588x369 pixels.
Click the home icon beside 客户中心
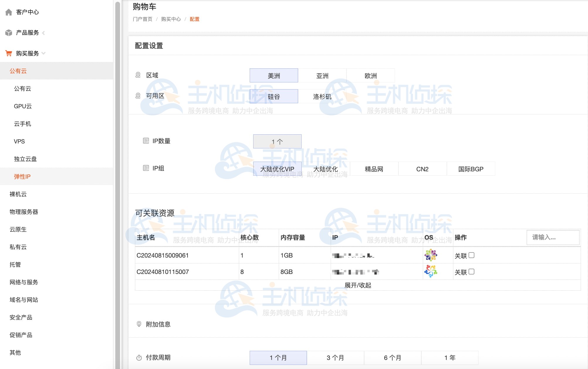(8, 12)
